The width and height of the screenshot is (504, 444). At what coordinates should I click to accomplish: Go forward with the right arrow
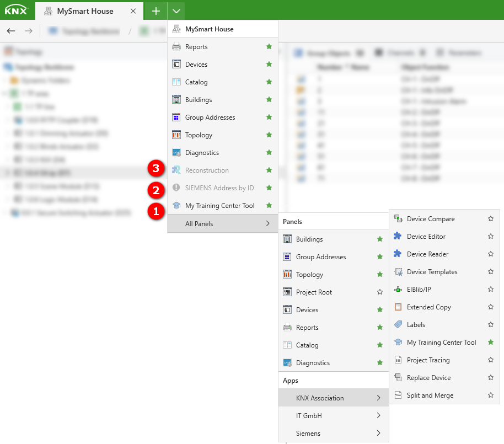click(x=29, y=31)
